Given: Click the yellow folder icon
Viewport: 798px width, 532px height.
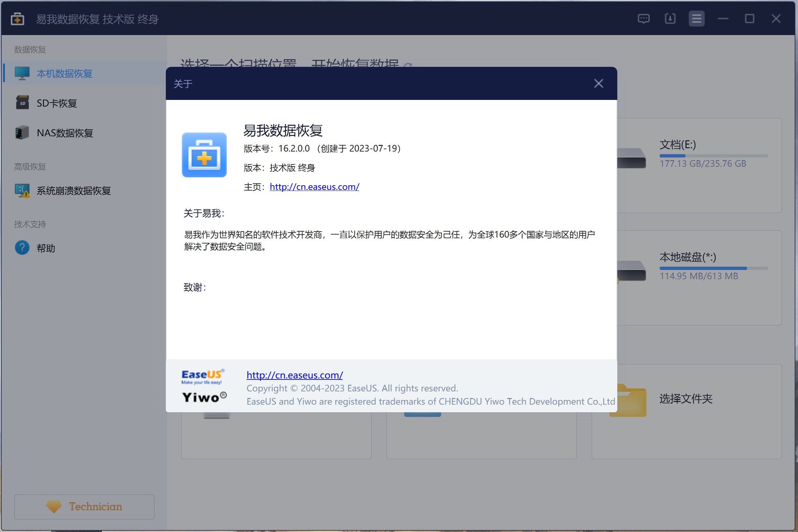Looking at the screenshot, I should [631, 400].
